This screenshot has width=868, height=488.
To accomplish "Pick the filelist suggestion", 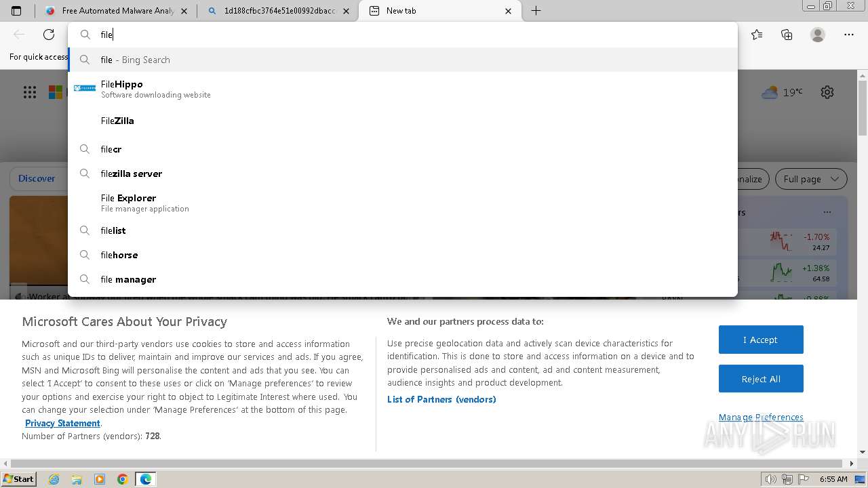I will (x=403, y=230).
